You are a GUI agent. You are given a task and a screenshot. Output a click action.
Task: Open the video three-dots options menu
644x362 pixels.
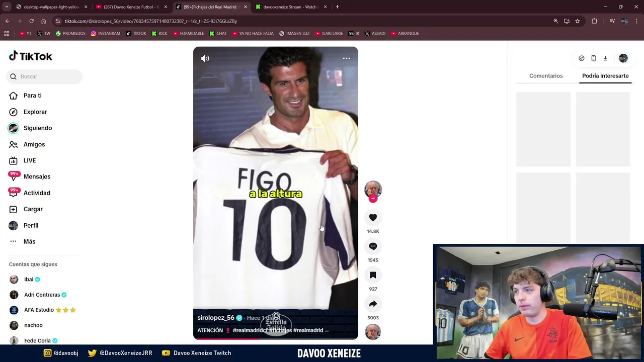click(x=347, y=58)
